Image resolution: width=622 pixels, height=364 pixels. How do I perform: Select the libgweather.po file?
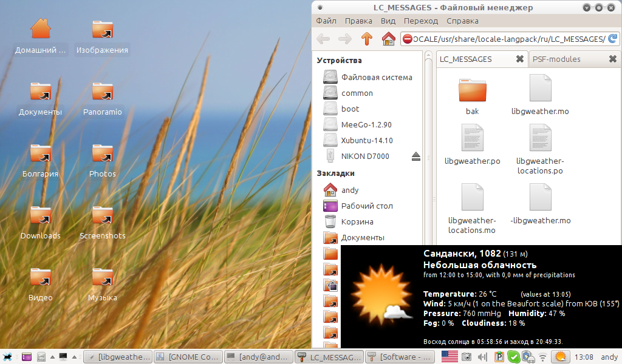(472, 144)
